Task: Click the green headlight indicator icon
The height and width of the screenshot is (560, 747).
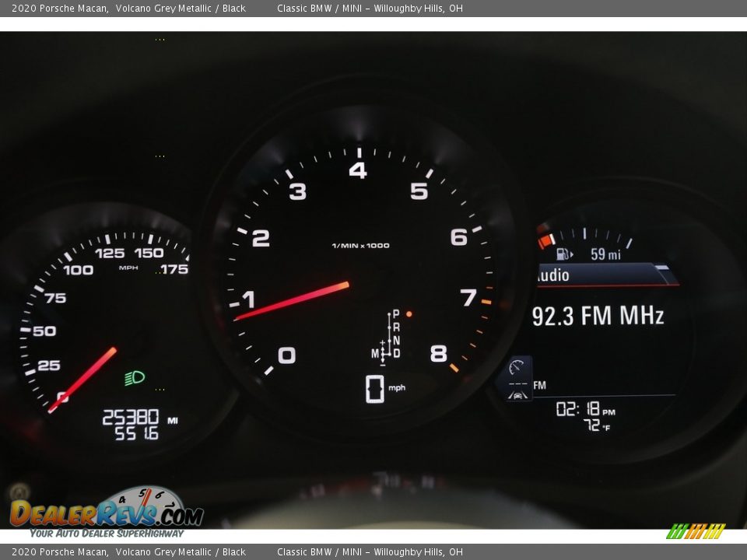Action: (x=135, y=378)
